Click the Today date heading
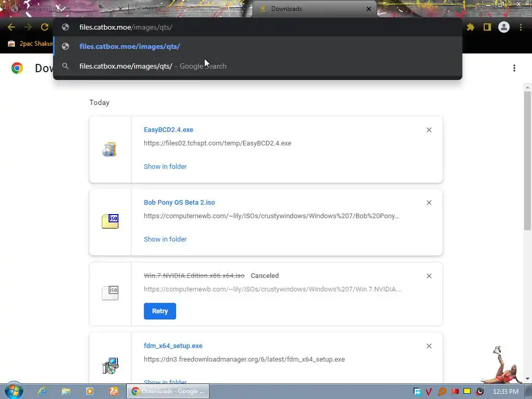532x399 pixels. 99,102
